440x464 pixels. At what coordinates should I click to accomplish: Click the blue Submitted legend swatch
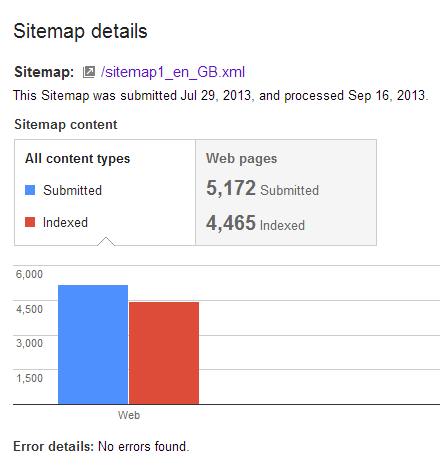(x=30, y=190)
